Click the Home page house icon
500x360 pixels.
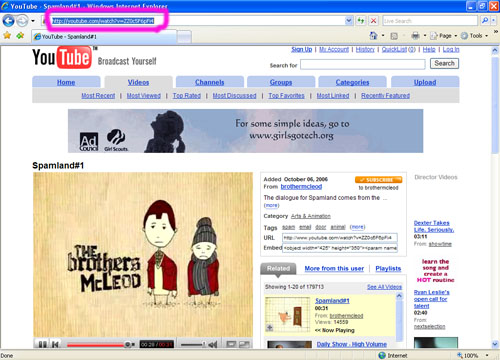coord(373,35)
